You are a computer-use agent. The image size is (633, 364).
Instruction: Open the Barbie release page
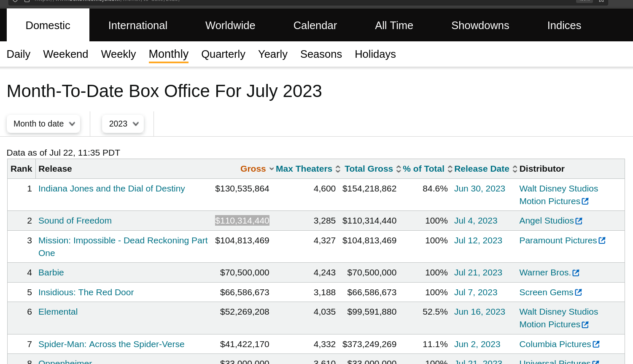coord(51,272)
